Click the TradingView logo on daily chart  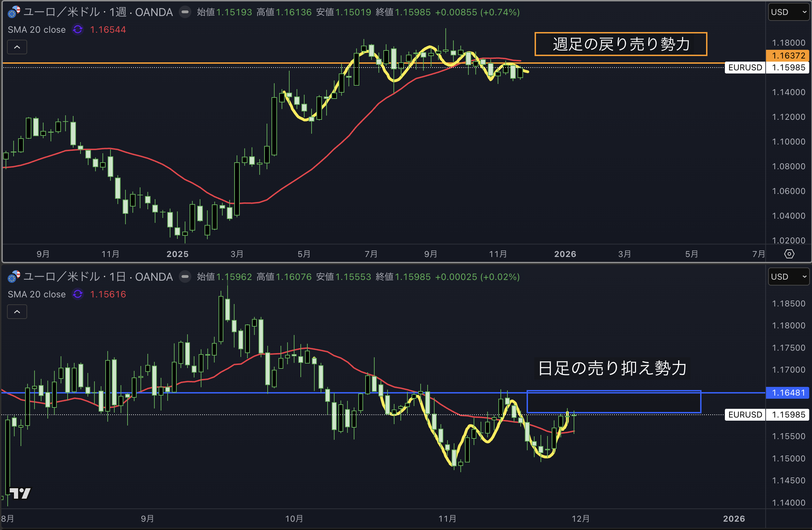point(20,493)
